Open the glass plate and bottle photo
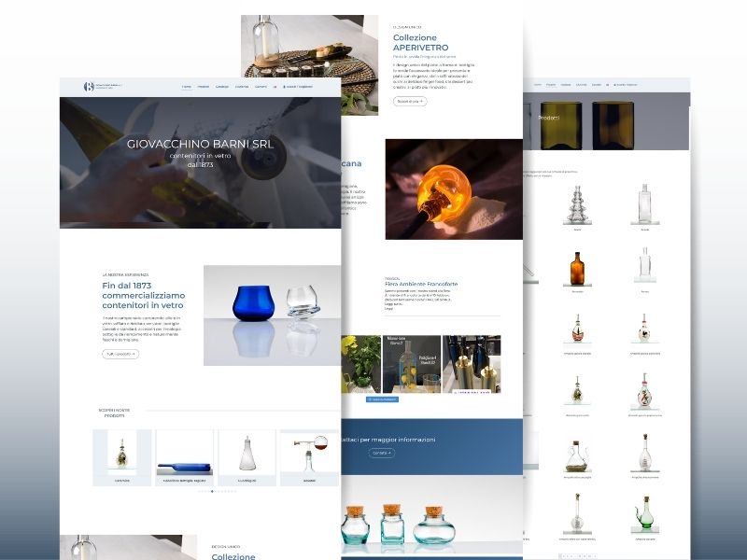The image size is (747, 560). [x=310, y=64]
